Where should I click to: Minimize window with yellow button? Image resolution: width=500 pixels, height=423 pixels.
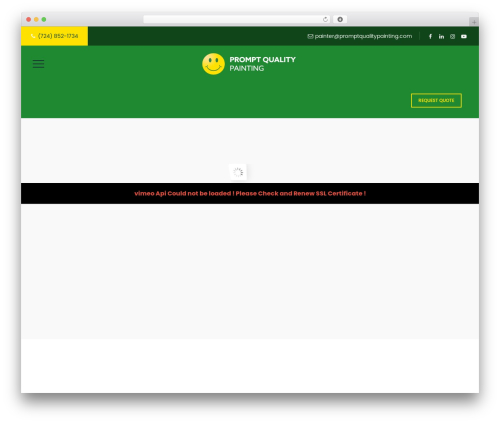click(36, 19)
